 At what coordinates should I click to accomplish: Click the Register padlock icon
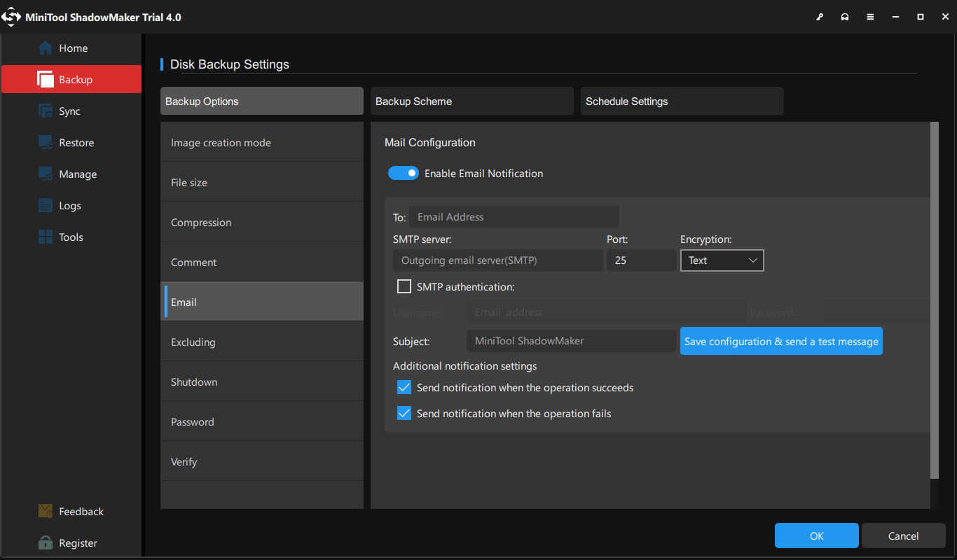tap(46, 543)
